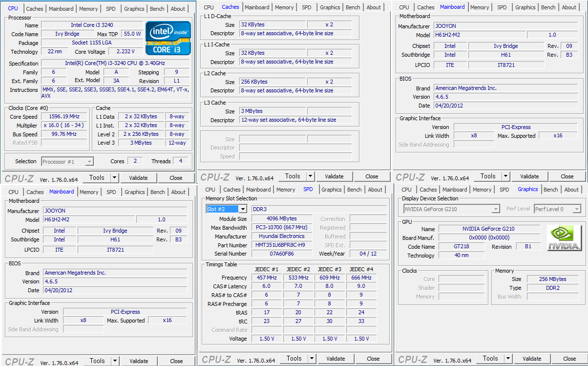This screenshot has height=366, width=588.
Task: Click LPCIO value IT8721 in top-right Mainboard window
Action: (505, 65)
